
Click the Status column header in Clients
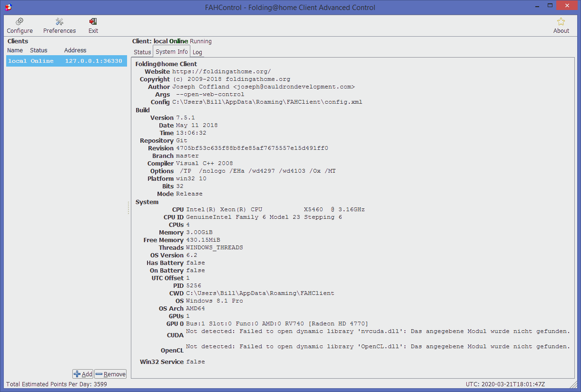[39, 50]
